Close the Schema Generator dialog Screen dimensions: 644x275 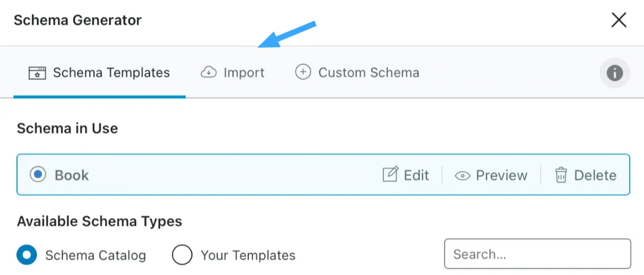[x=618, y=20]
